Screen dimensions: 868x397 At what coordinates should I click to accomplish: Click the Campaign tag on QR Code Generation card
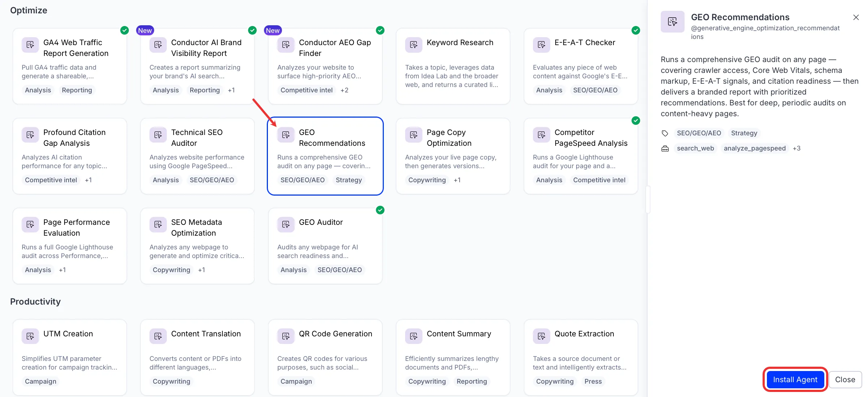click(296, 381)
